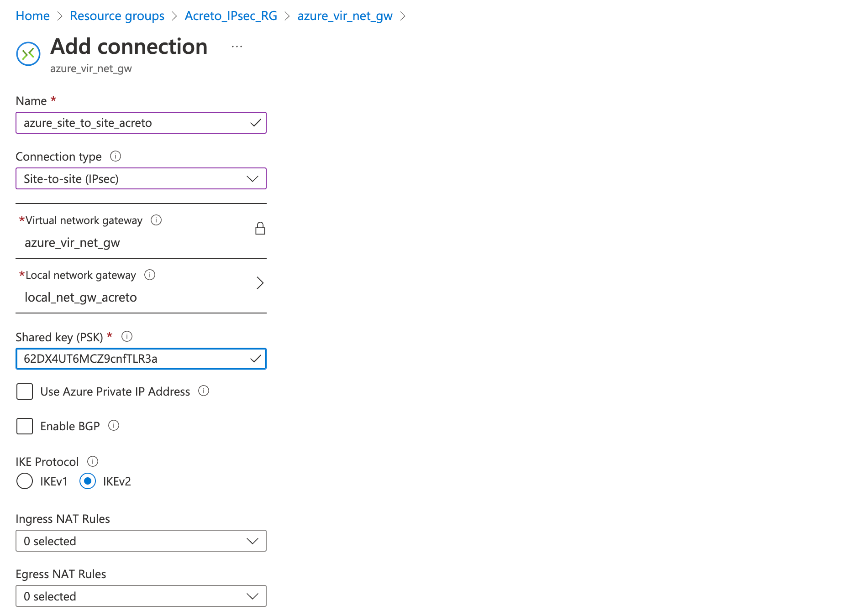Click the checkmark in the Name field

[256, 123]
